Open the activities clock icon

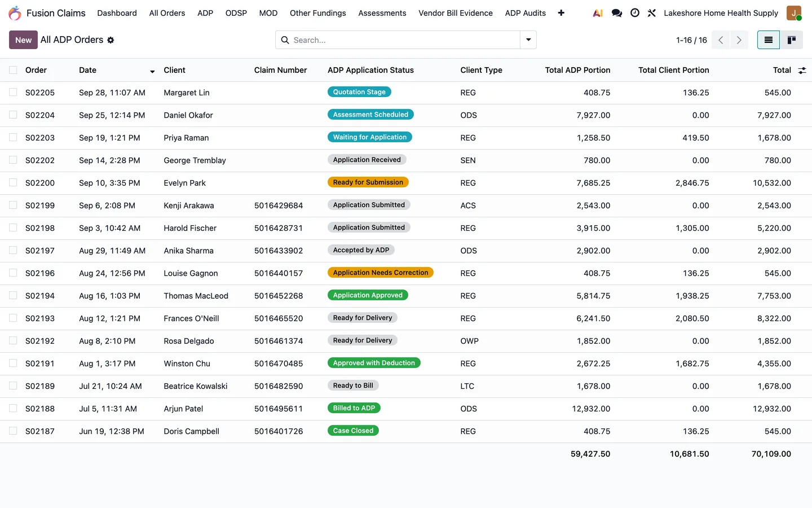click(x=635, y=13)
